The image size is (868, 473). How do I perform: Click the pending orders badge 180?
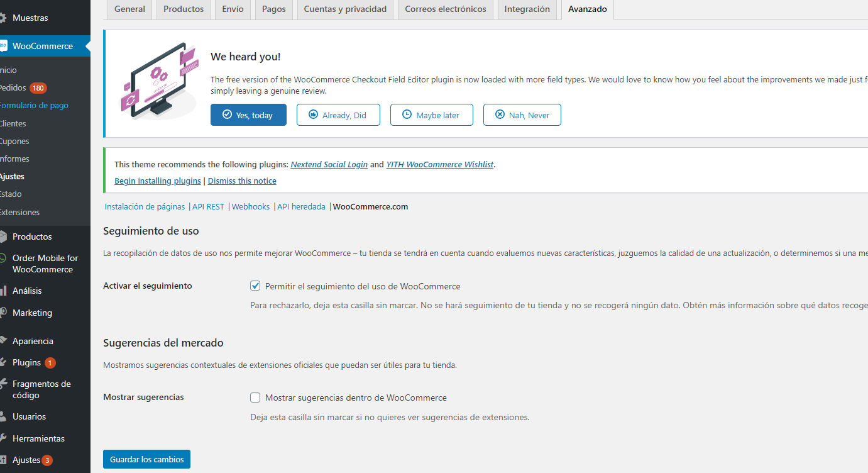[x=38, y=88]
